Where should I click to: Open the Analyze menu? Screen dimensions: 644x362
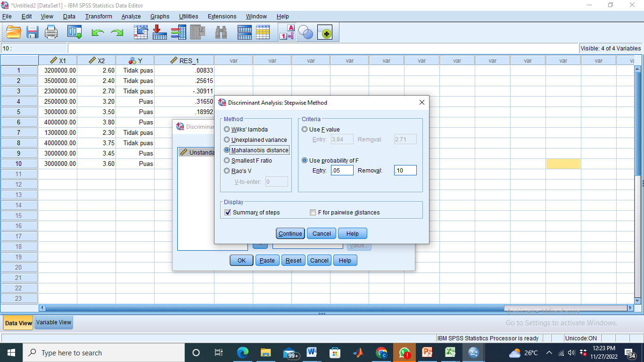point(131,16)
